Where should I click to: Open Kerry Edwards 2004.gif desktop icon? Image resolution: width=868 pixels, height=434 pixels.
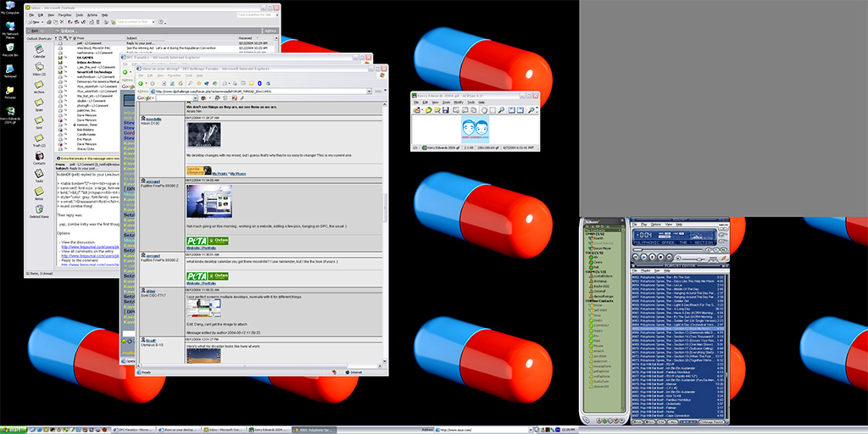(9, 114)
